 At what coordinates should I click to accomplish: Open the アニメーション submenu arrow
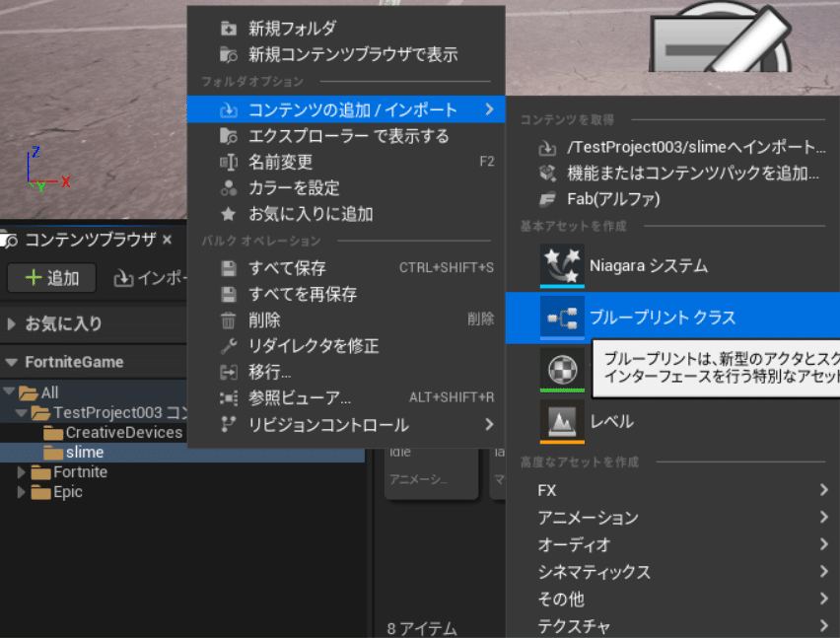click(x=824, y=517)
